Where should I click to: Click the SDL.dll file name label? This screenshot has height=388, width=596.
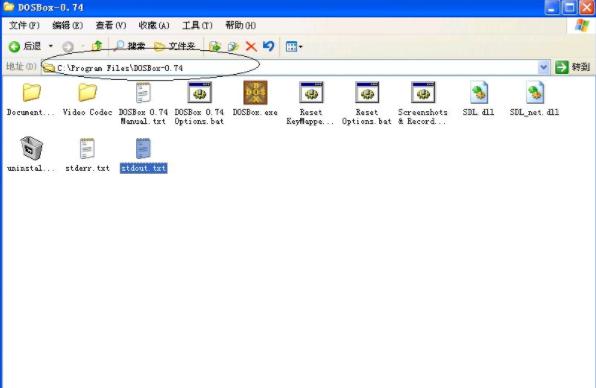click(479, 112)
